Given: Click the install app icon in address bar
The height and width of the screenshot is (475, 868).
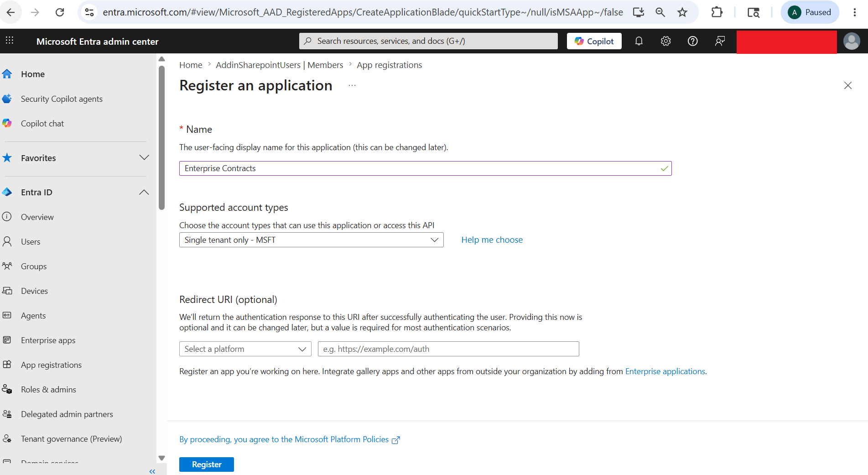Looking at the screenshot, I should [639, 12].
